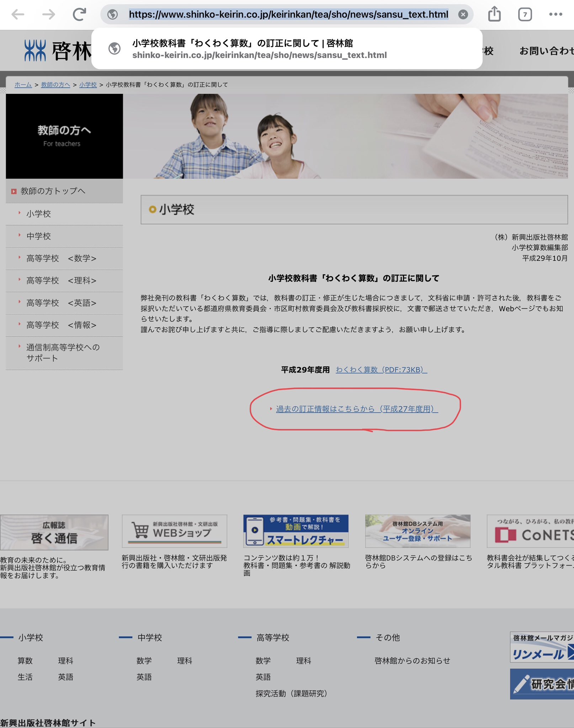Open 教師の方トップへ in the sidebar

point(64,191)
